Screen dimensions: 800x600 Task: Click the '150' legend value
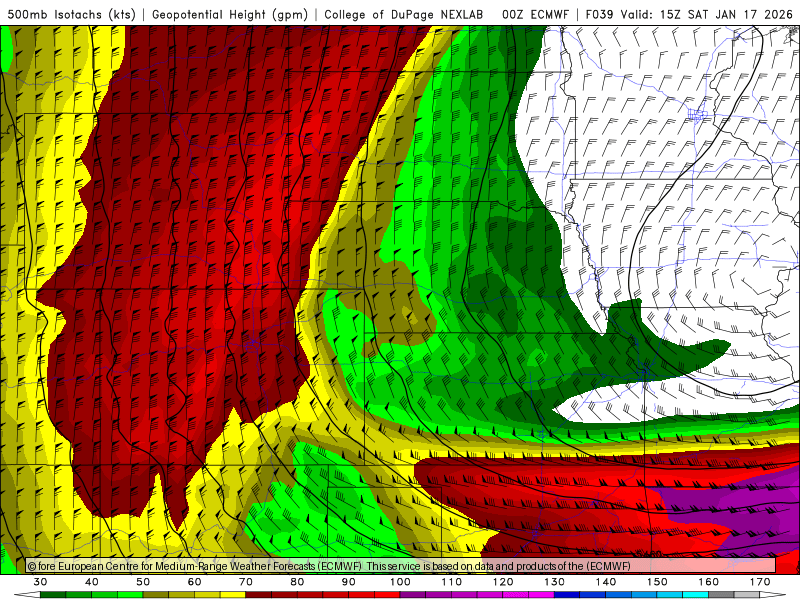(658, 582)
